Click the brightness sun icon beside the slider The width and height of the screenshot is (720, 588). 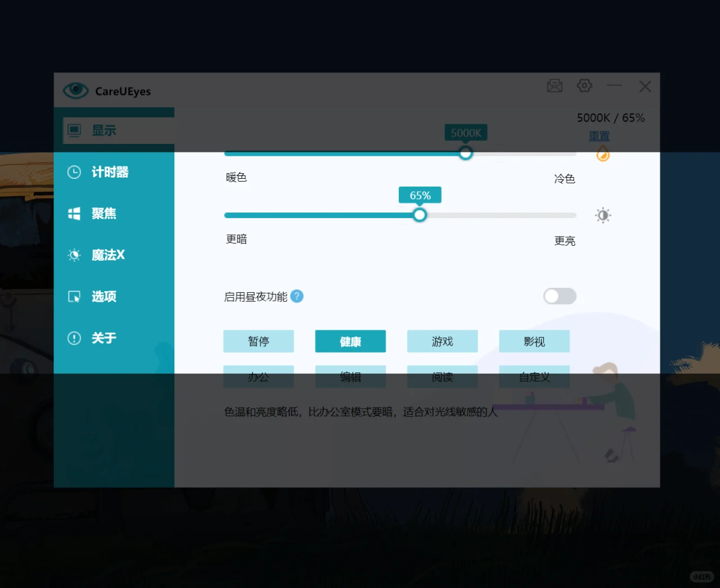(x=602, y=215)
